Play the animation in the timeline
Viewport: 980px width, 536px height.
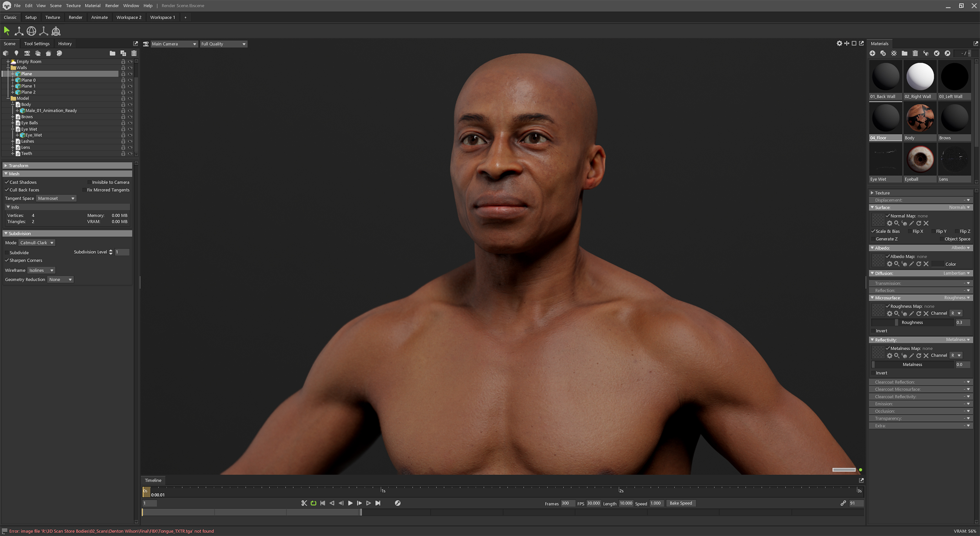(350, 503)
